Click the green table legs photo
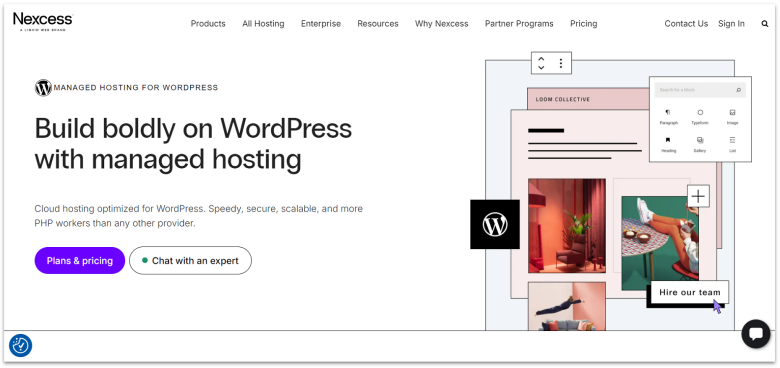 (660, 243)
